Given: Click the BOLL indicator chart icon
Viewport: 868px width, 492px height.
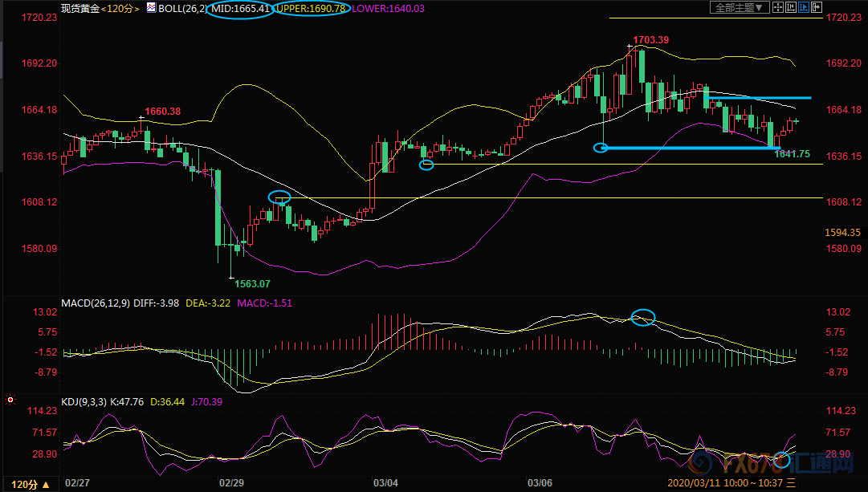Looking at the screenshot, I should click(x=151, y=8).
